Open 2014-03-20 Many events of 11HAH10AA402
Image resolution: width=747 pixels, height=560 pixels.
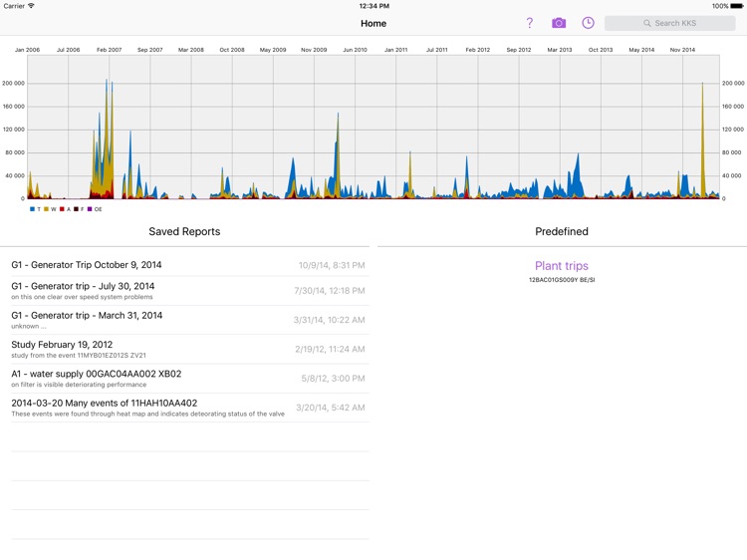click(105, 403)
